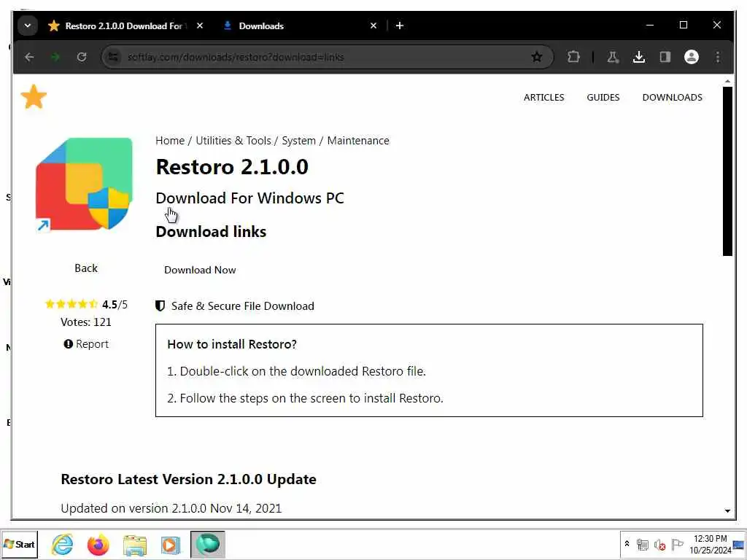The image size is (747, 560).
Task: Report this download via Report link
Action: tap(86, 344)
